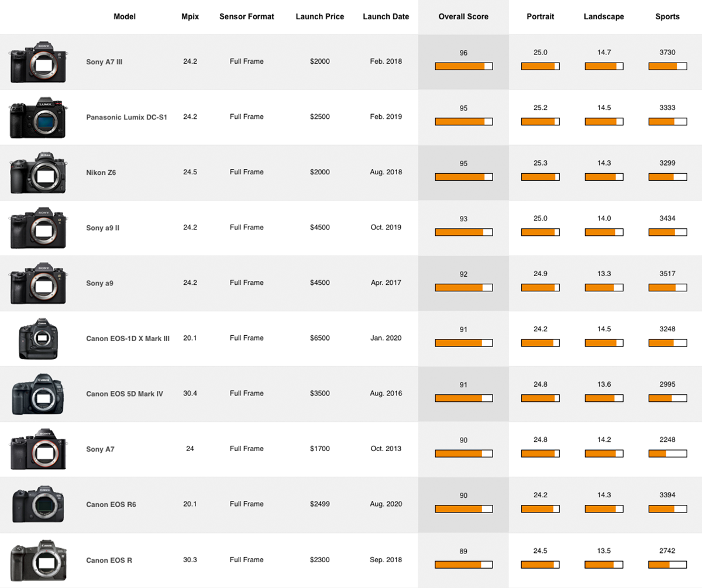Select the Nikon Z6 camera picture
The image size is (702, 588).
click(x=38, y=173)
